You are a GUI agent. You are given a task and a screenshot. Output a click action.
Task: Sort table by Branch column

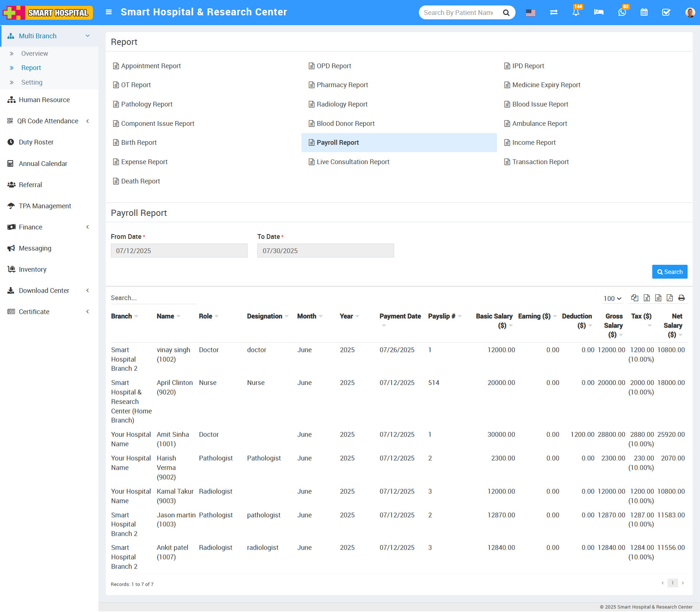tap(124, 316)
